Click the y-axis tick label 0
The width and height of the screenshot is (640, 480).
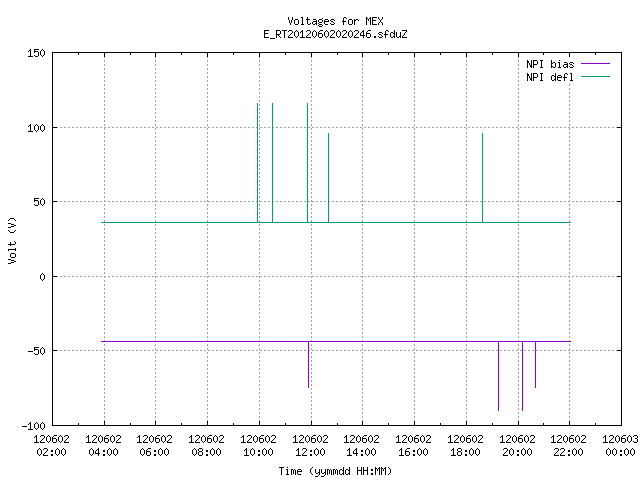(42, 277)
